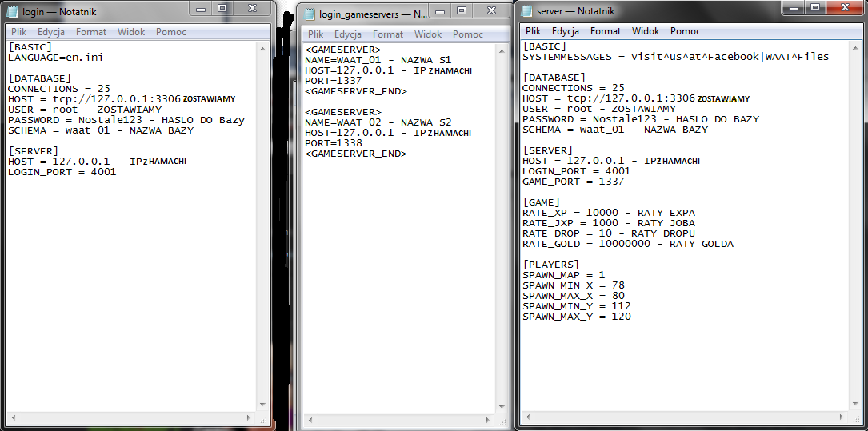The image size is (868, 431).
Task: Click [GAME] section header in server window
Action: pyautogui.click(x=542, y=202)
